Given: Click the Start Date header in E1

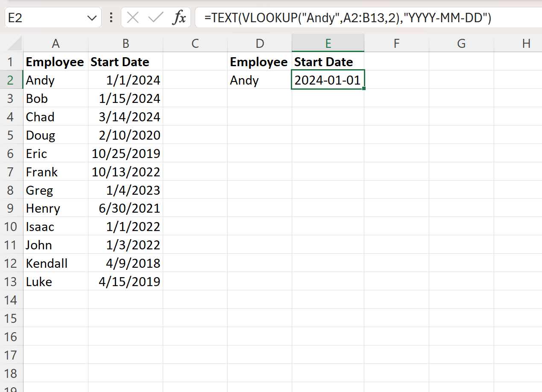Looking at the screenshot, I should pos(328,62).
